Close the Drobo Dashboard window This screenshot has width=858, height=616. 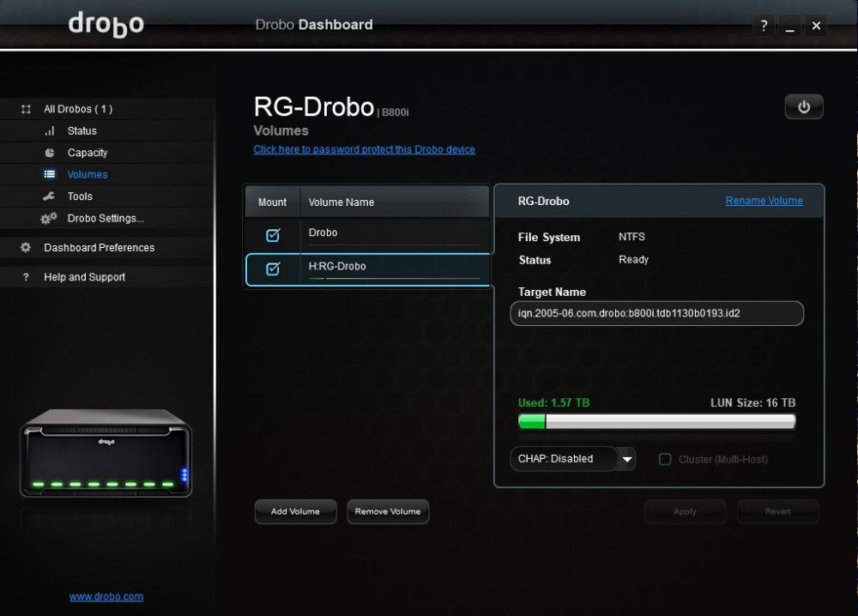[x=816, y=26]
